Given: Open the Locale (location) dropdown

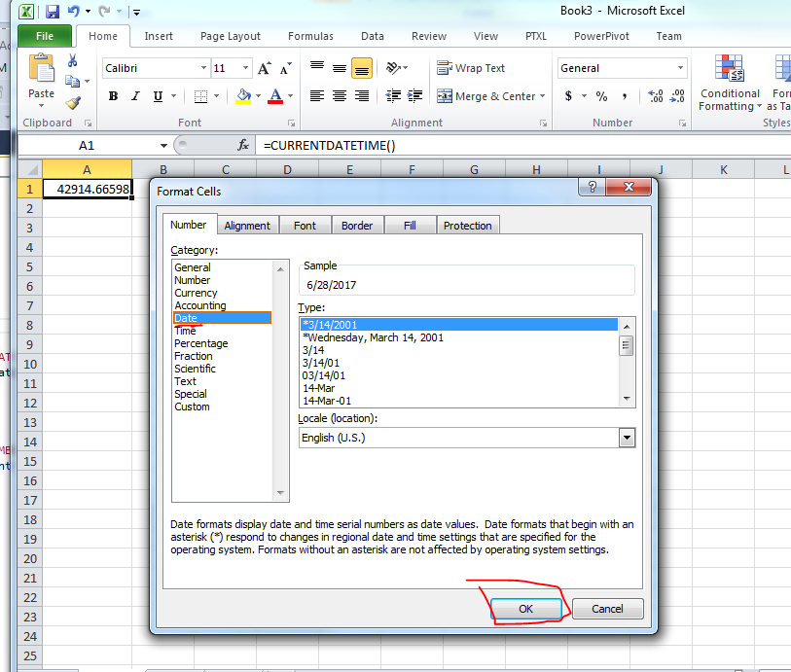Looking at the screenshot, I should [627, 437].
